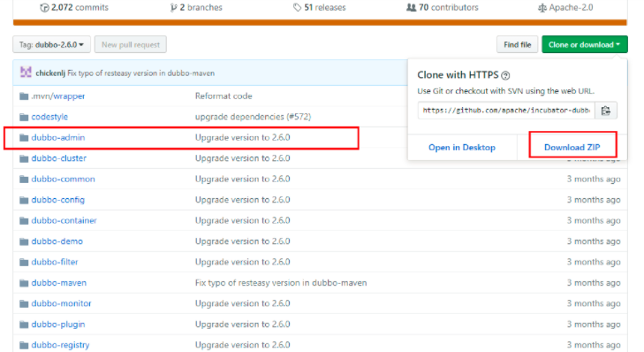This screenshot has height=352, width=644.
Task: Click the releases tag icon
Action: [297, 7]
